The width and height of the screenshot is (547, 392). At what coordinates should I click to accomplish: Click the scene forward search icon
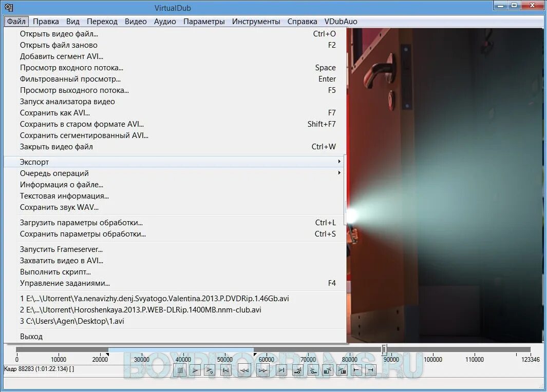coord(342,370)
